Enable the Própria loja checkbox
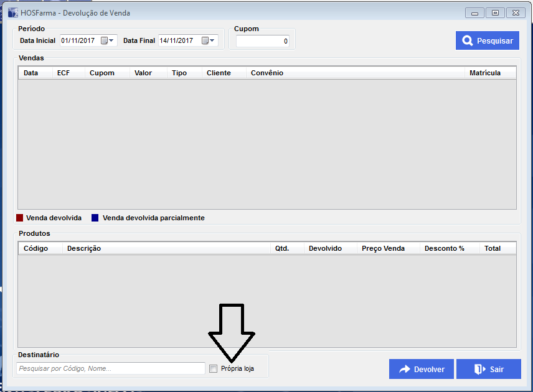533x392 pixels. tap(214, 369)
